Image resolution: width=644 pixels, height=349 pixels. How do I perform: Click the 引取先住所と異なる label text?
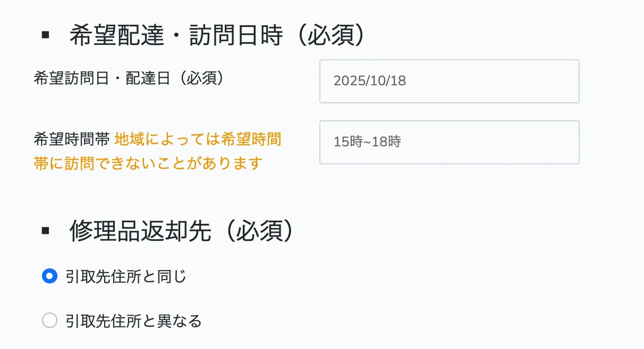pos(133,321)
